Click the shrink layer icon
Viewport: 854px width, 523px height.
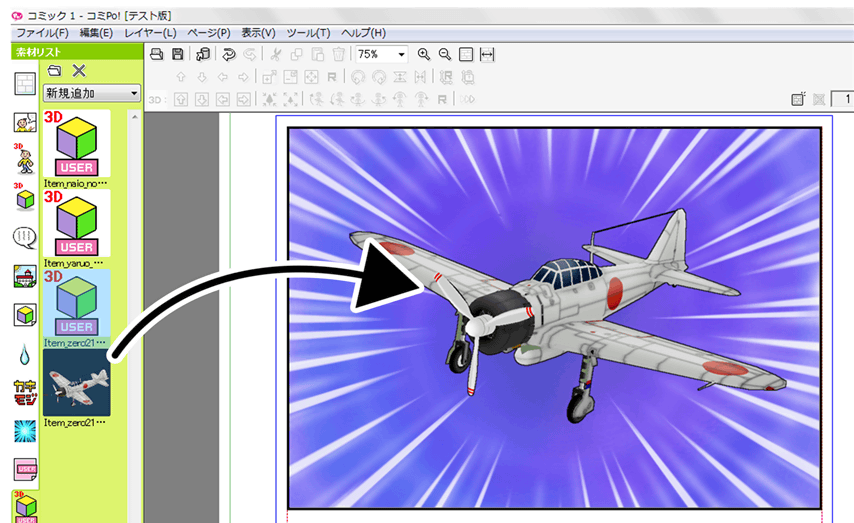290,77
